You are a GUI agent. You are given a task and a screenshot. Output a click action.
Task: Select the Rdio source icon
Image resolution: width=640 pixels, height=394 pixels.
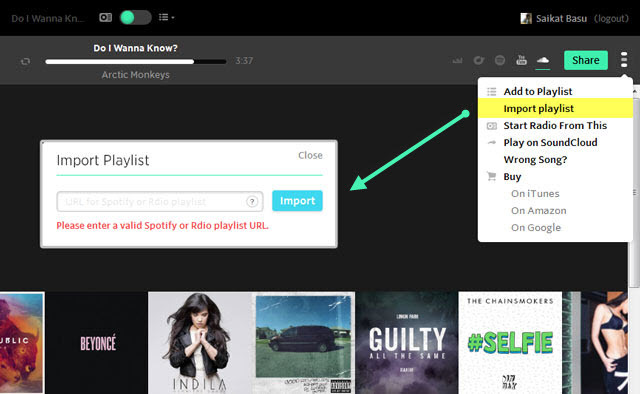point(478,60)
